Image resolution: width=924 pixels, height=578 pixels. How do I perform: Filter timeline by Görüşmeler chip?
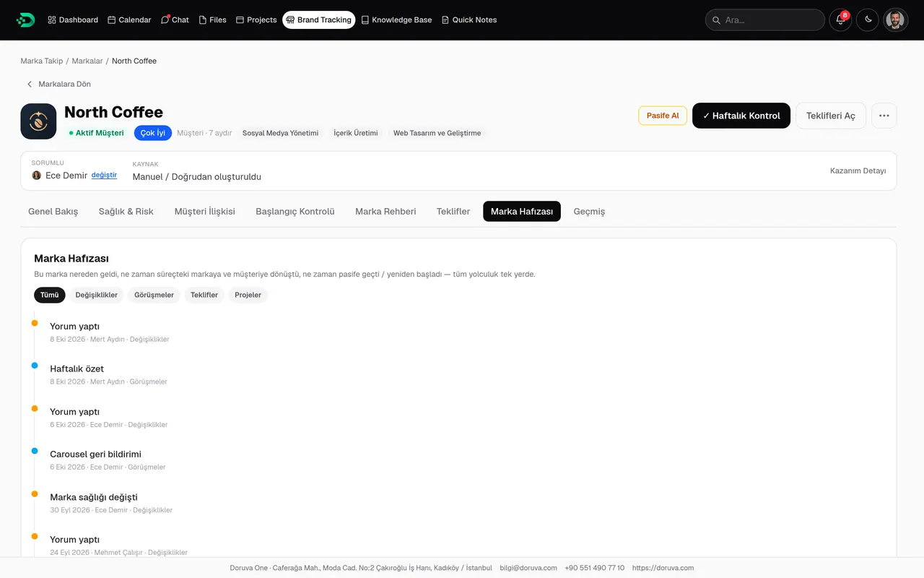point(154,295)
